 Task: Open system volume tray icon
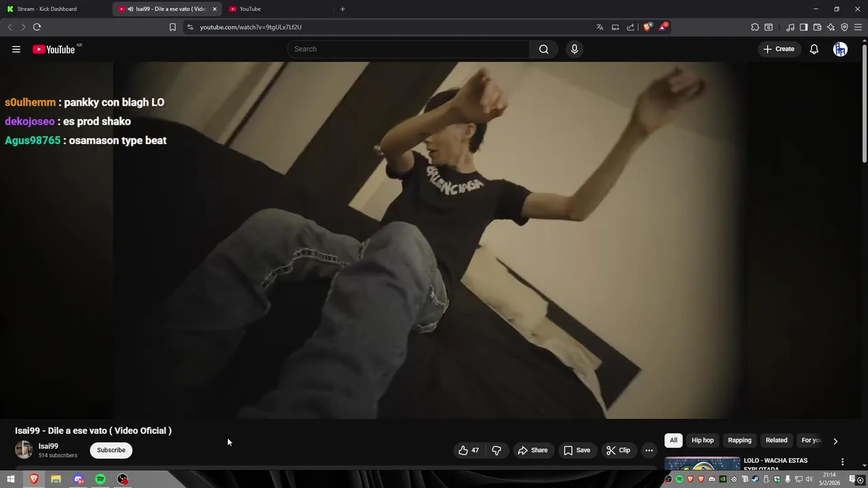click(809, 479)
